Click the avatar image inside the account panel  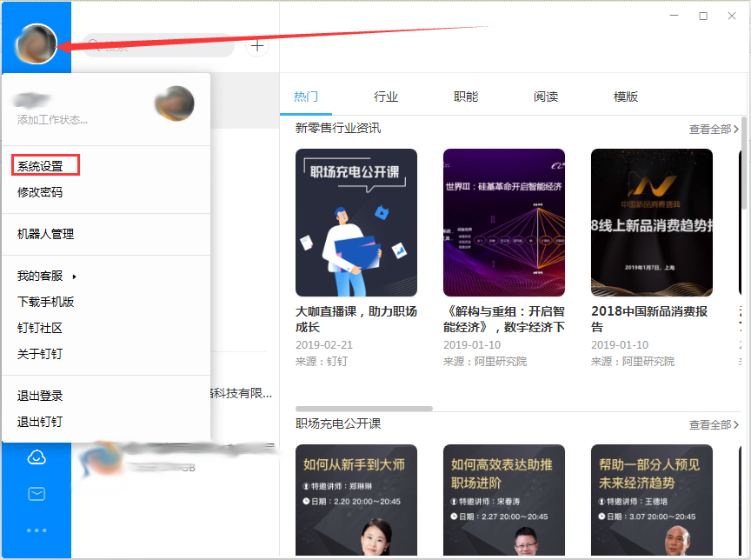point(174,103)
